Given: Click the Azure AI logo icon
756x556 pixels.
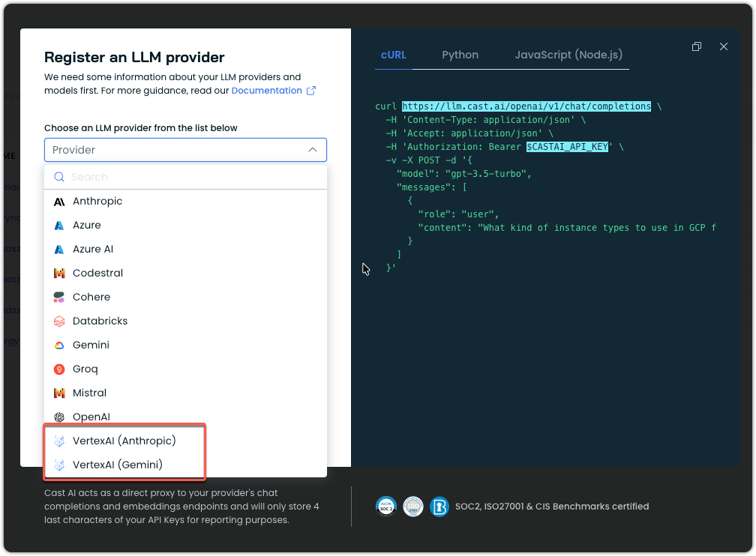Looking at the screenshot, I should point(58,250).
